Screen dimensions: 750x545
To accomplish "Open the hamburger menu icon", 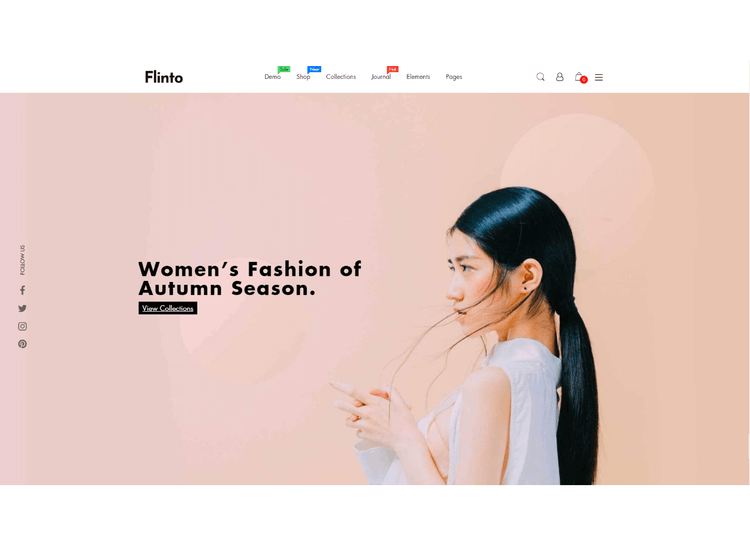I will (598, 77).
